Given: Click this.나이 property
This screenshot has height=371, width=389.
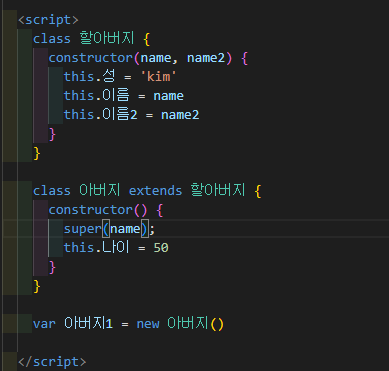Looking at the screenshot, I should pos(96,248).
